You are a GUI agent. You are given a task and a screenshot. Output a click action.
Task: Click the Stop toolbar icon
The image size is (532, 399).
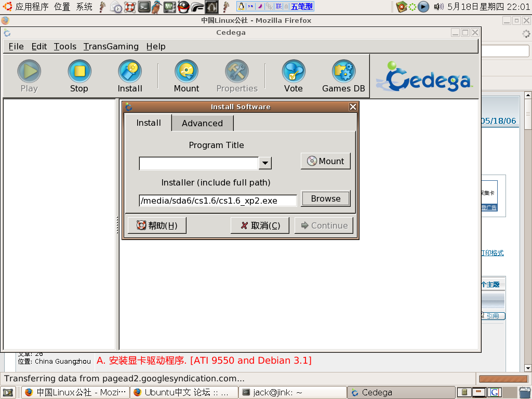(79, 71)
